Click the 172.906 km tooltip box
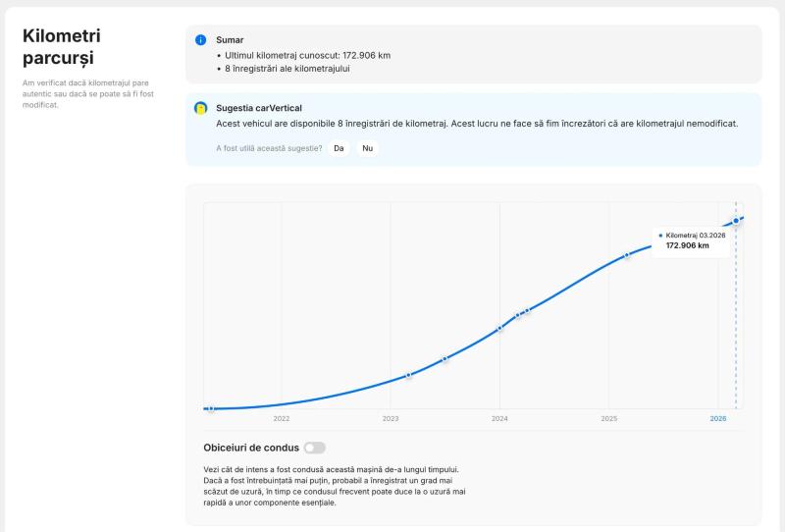The width and height of the screenshot is (785, 532). pos(692,240)
